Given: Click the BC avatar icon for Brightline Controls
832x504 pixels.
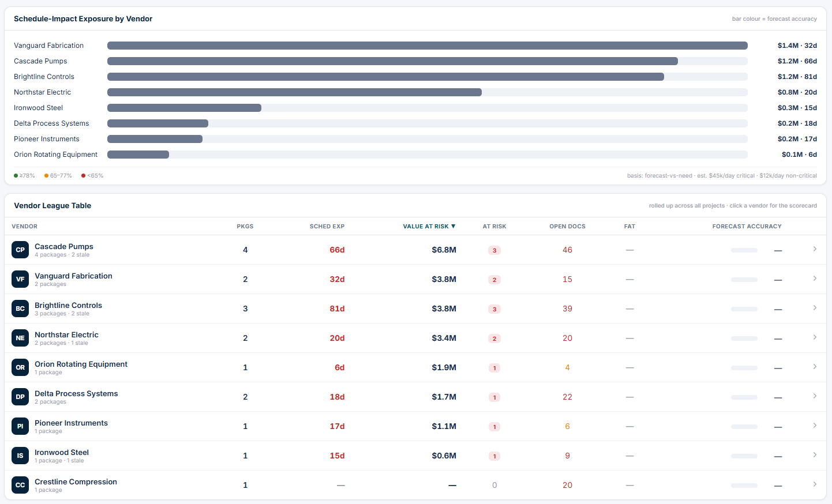Looking at the screenshot, I should pos(20,309).
